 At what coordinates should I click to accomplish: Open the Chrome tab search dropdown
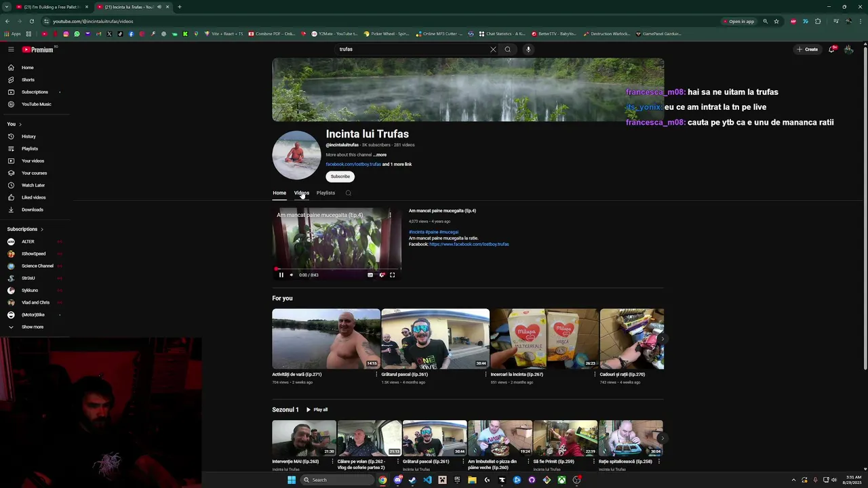[x=7, y=7]
